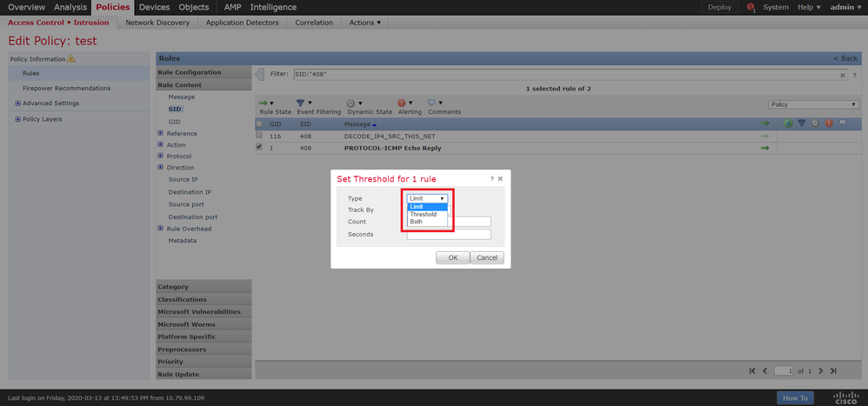Image resolution: width=868 pixels, height=406 pixels.
Task: Click Policy Information warning triangle icon
Action: (70, 58)
